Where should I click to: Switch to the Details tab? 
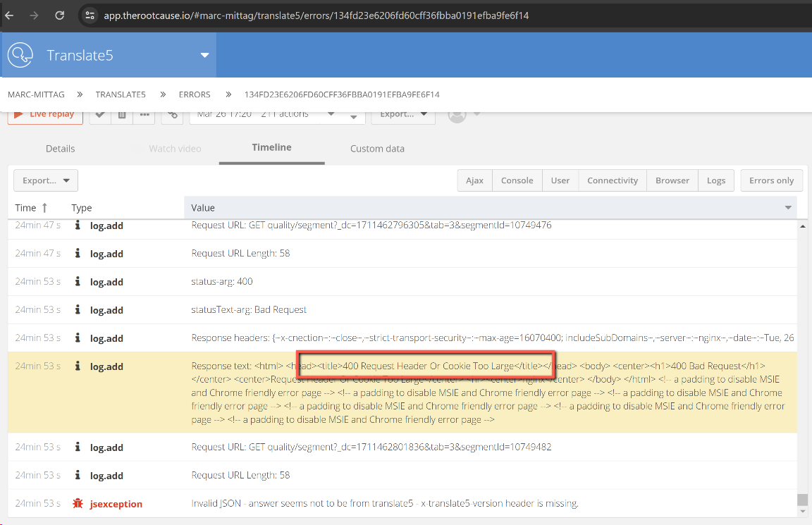(60, 149)
